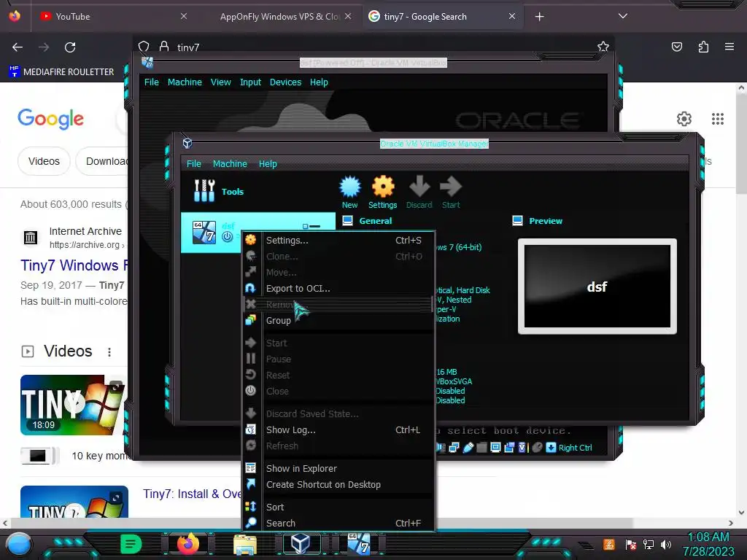This screenshot has height=560, width=747.
Task: Open Input menu in dsf VM window
Action: (251, 82)
